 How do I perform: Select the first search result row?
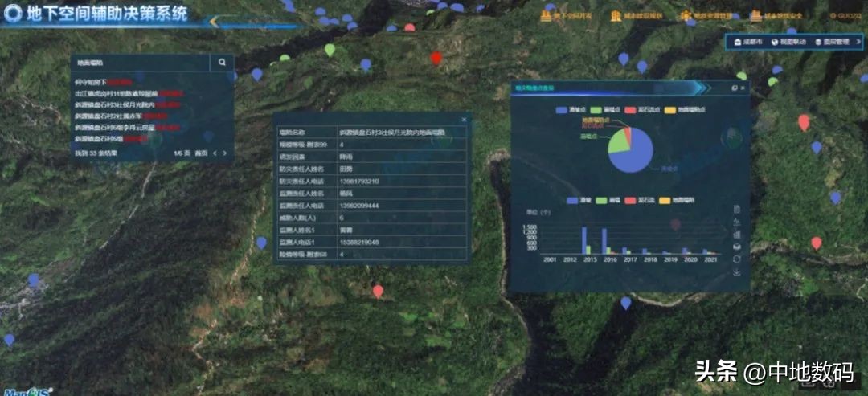click(x=104, y=82)
